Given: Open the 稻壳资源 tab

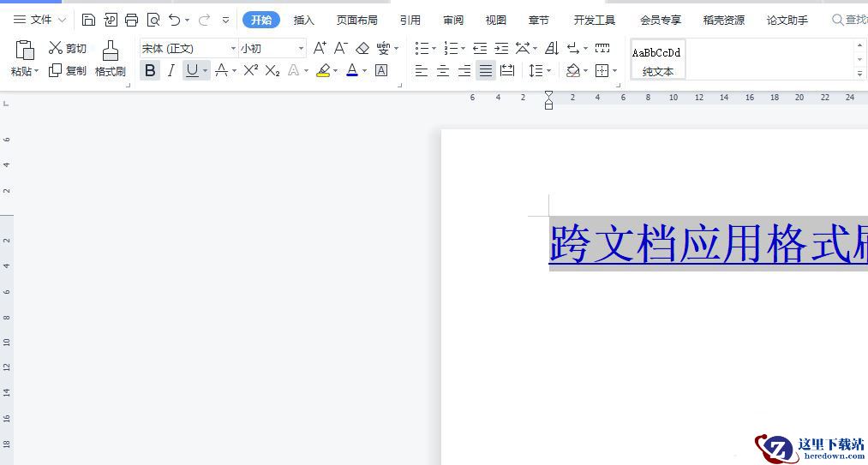Looking at the screenshot, I should pyautogui.click(x=724, y=21).
